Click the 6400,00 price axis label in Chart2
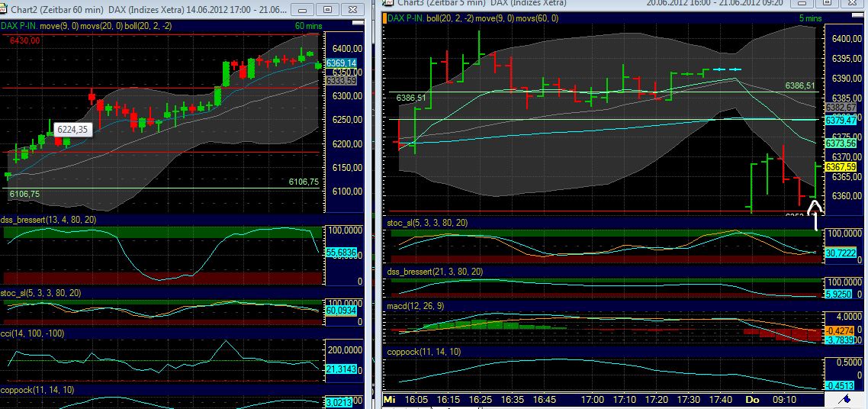868x409 pixels. pyautogui.click(x=348, y=49)
